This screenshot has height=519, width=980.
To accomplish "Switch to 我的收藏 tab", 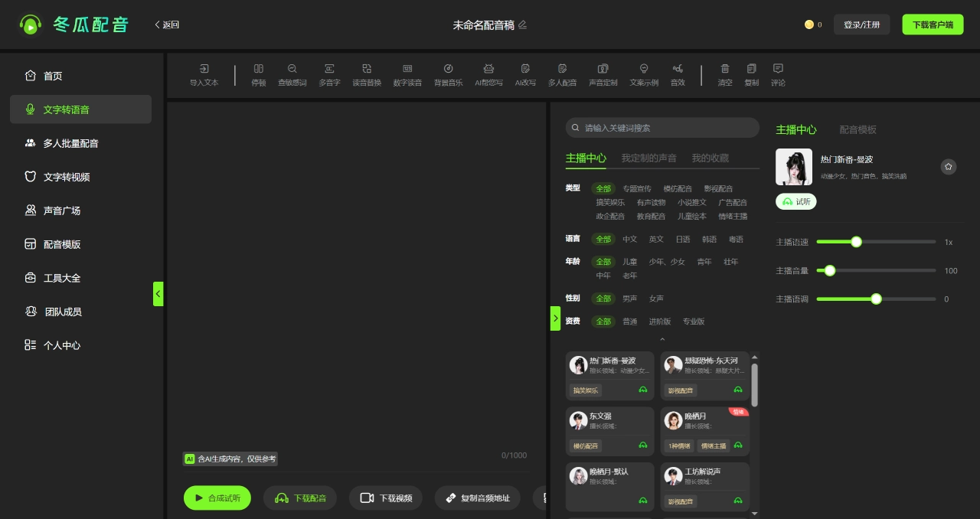I will [710, 158].
